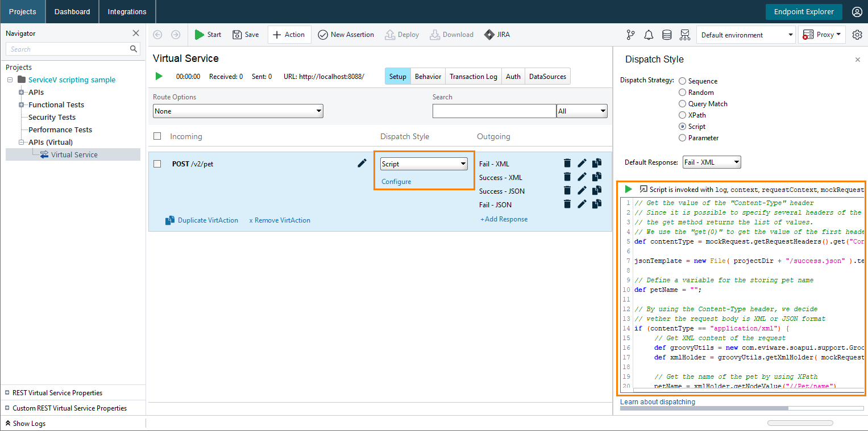Open the notifications bell icon
The width and height of the screenshot is (868, 431).
(648, 35)
